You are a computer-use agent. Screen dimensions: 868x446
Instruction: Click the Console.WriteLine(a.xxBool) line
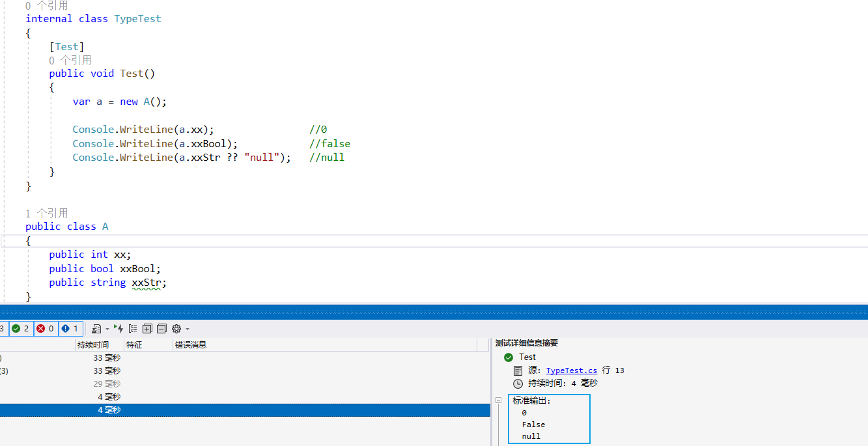point(155,143)
